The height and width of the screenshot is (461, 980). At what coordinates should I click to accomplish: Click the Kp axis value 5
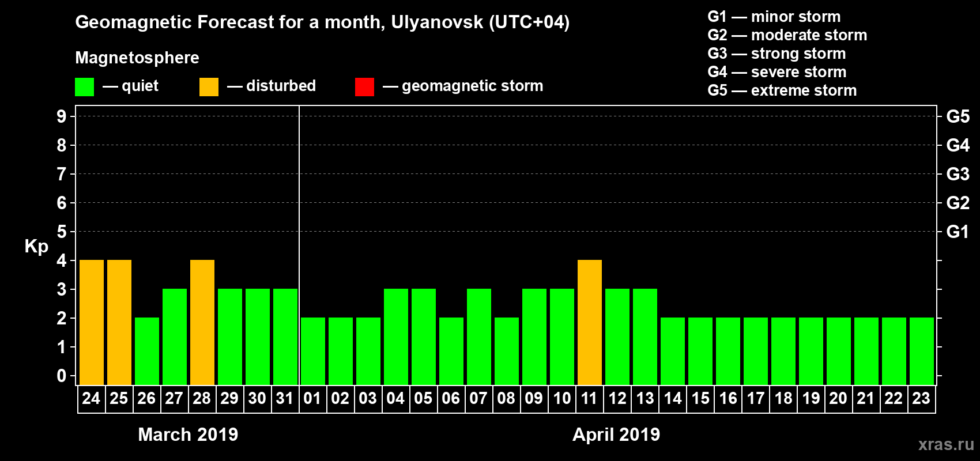pyautogui.click(x=62, y=232)
